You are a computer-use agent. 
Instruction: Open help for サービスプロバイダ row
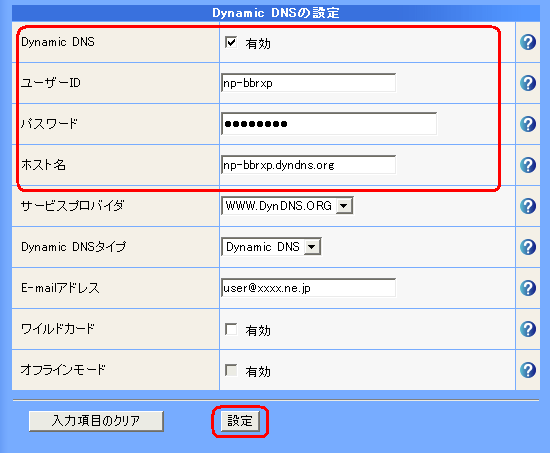(528, 206)
